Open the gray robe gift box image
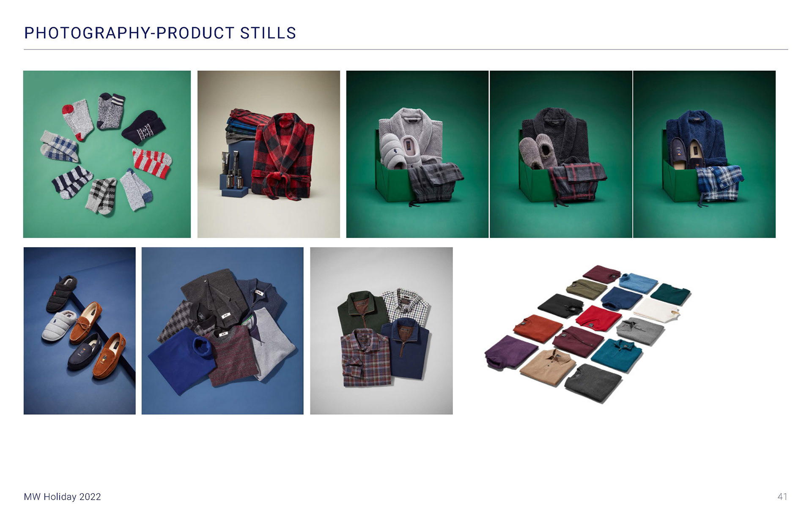This screenshot has height=525, width=812. point(417,154)
